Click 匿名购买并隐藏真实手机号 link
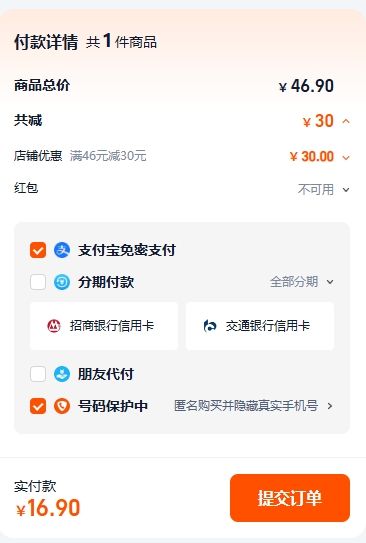 click(x=246, y=406)
